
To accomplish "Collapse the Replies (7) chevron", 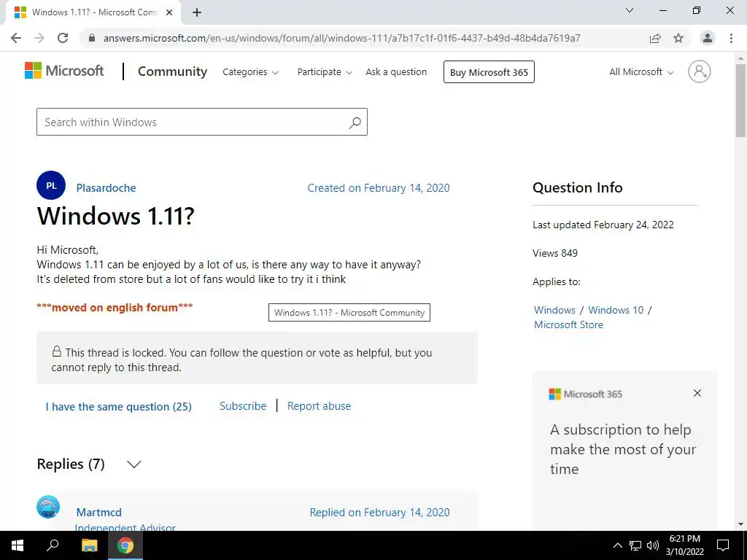I will tap(134, 464).
